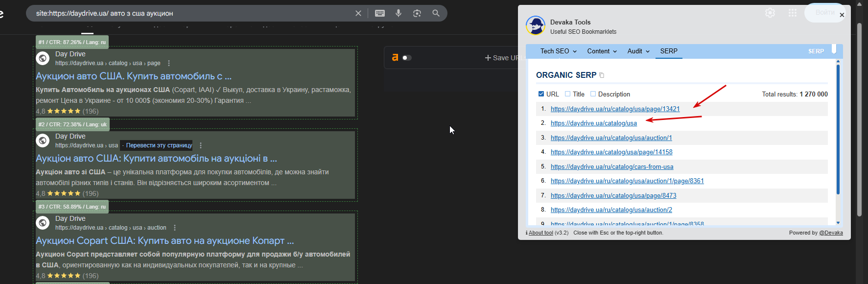Open link daydrive.ua/catalog/usa/page/14158
The height and width of the screenshot is (284, 868).
[611, 152]
